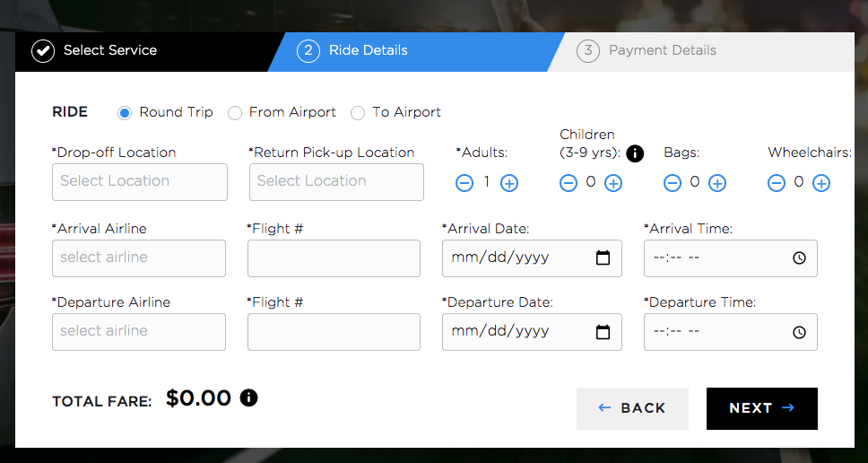The image size is (868, 463).
Task: Add a wheelchair with plus icon
Action: [x=821, y=183]
